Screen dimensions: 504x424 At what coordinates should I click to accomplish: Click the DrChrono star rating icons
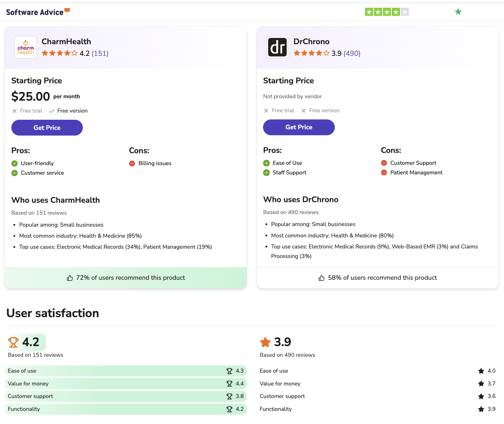[x=311, y=53]
